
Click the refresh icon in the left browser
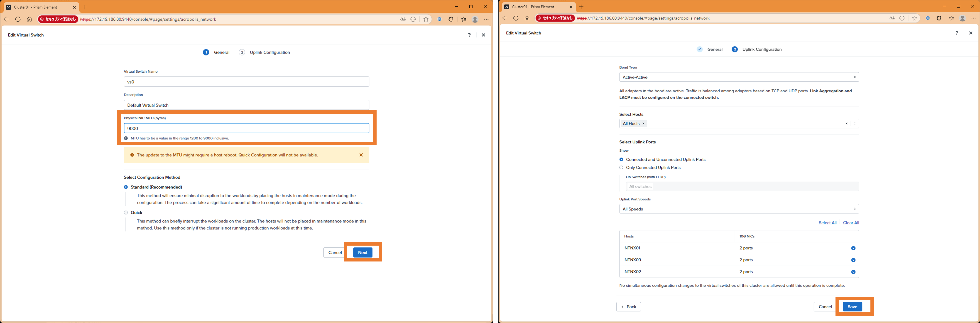pos(18,19)
